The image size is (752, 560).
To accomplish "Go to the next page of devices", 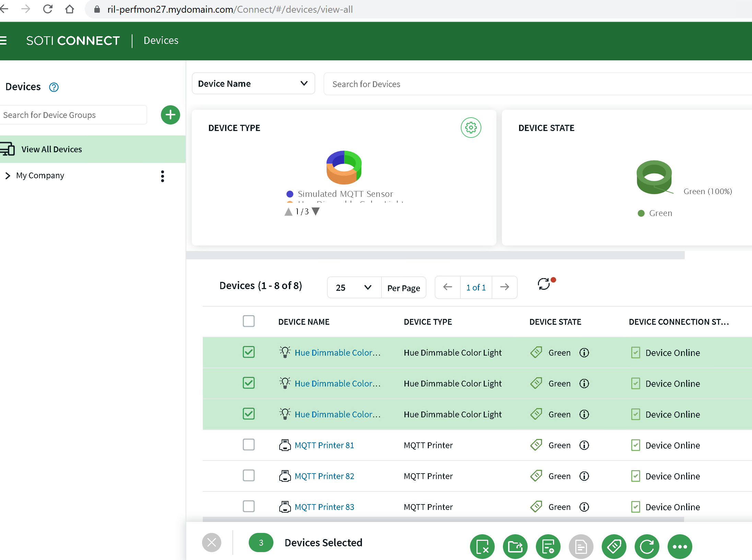I will pos(505,287).
